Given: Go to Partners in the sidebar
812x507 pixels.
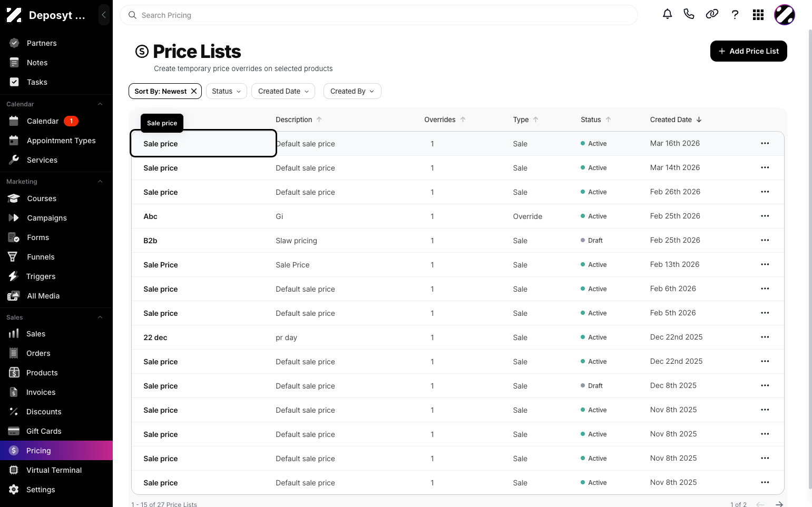Looking at the screenshot, I should pos(56,43).
